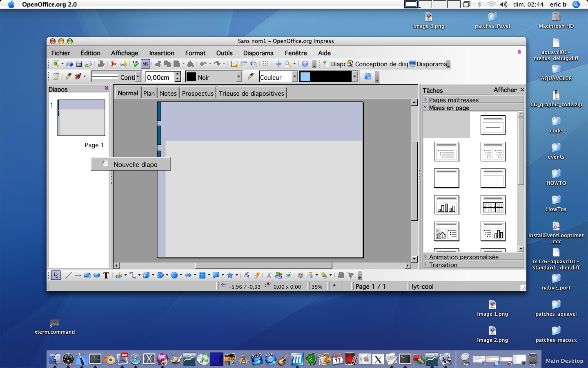588x368 pixels.
Task: Click the Nouvelle diapo context item
Action: [x=131, y=164]
